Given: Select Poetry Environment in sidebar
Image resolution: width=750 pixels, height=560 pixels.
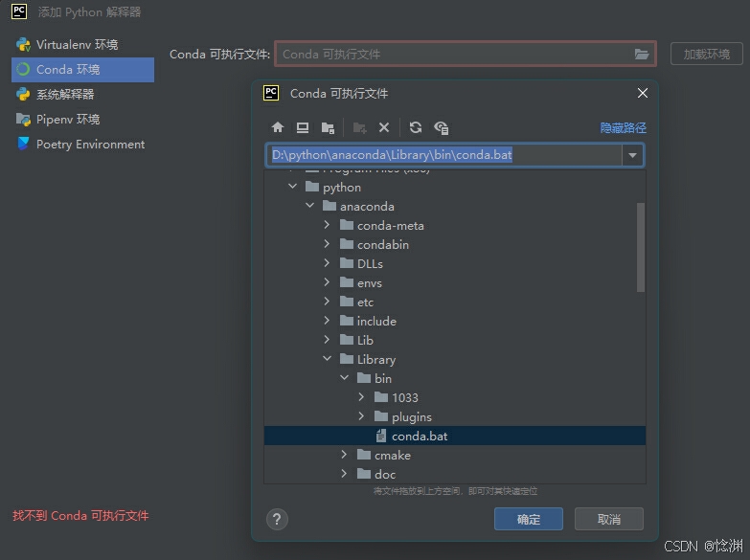Looking at the screenshot, I should pyautogui.click(x=82, y=144).
